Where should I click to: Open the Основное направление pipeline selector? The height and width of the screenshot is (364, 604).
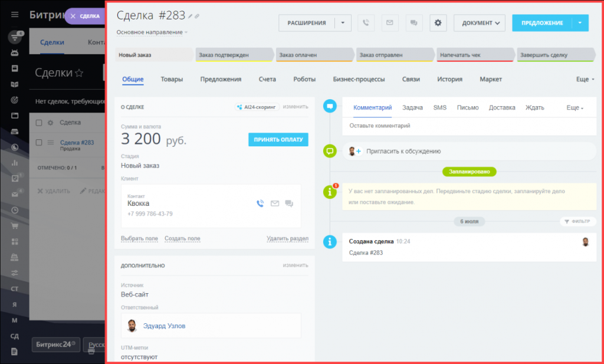click(x=152, y=32)
